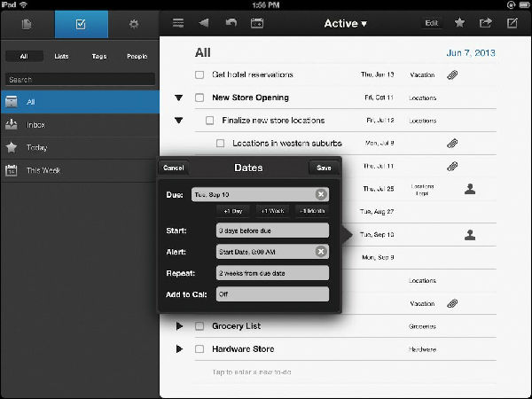
Task: Tap the share export icon
Action: click(485, 23)
